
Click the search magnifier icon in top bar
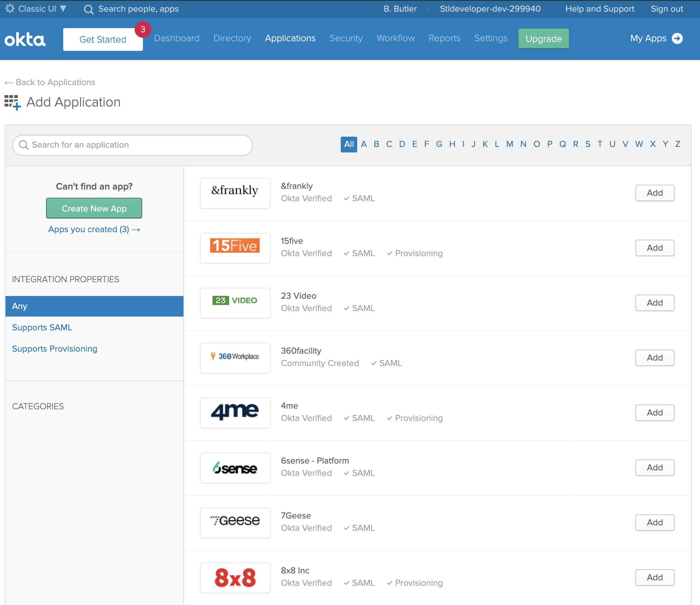[89, 9]
